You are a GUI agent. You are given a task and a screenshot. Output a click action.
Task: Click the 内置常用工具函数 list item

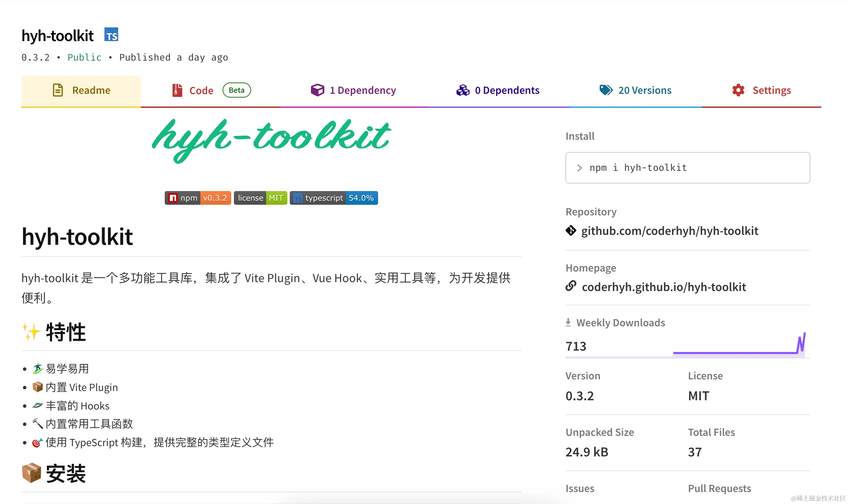83,424
